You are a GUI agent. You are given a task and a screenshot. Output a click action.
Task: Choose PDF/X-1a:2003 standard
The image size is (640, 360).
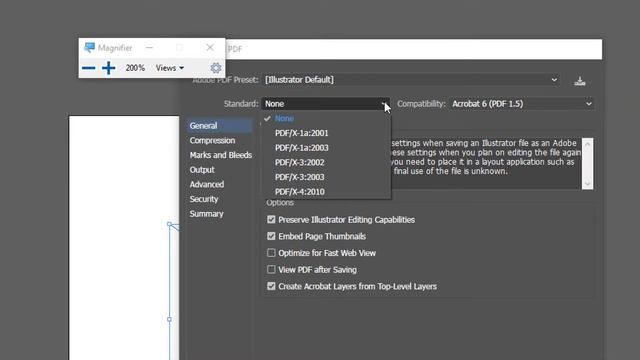point(326,148)
